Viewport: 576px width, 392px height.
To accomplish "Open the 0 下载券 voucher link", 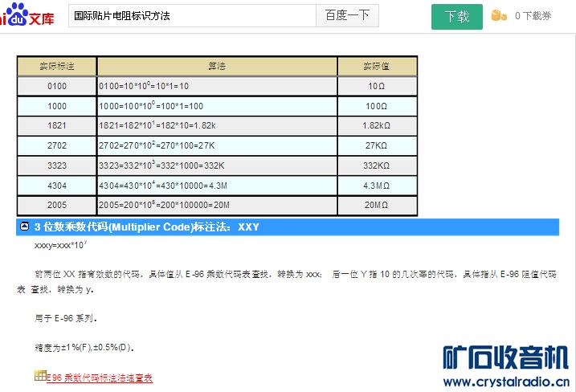I will click(x=533, y=16).
